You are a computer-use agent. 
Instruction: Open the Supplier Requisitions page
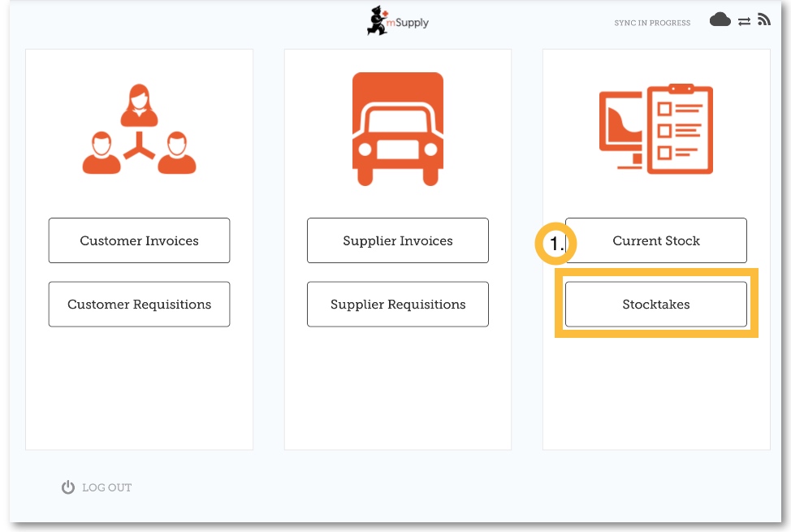pyautogui.click(x=398, y=305)
